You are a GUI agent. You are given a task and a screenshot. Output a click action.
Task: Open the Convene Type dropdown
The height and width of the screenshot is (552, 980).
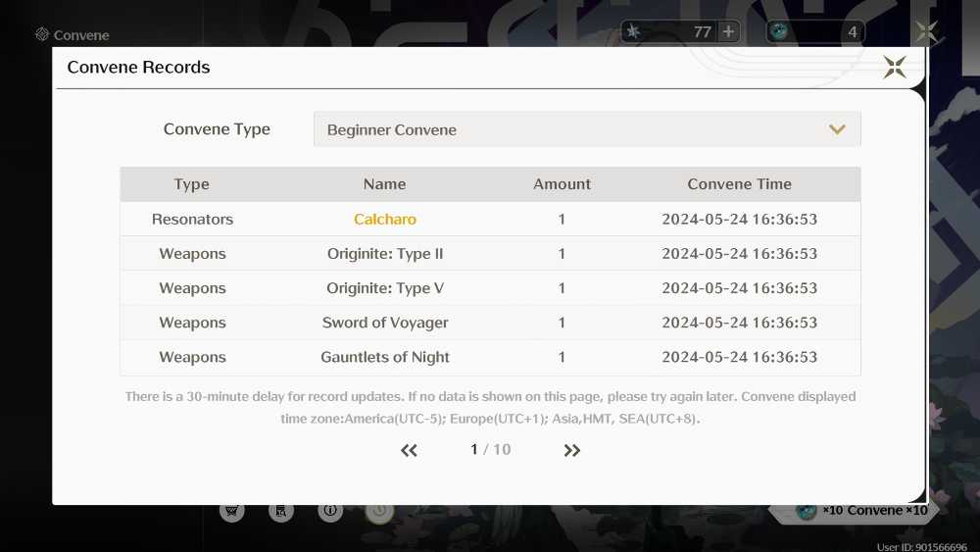tap(587, 129)
